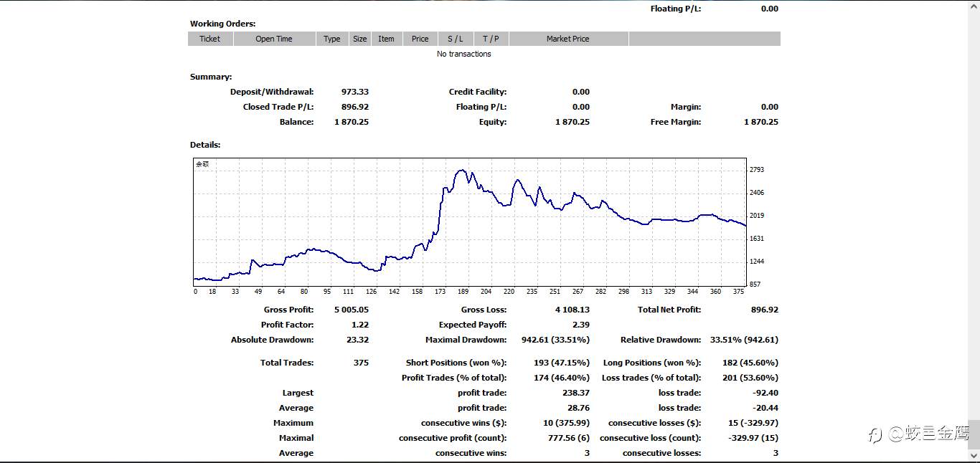Click the Total Net Profit value 896.92
Screen dimensions: 980x463
(763, 310)
